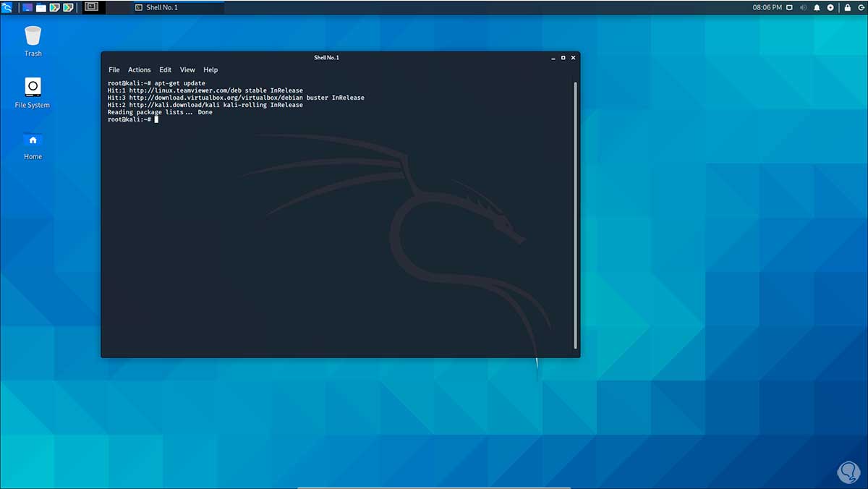Open the notifications bell icon
Image resolution: width=868 pixels, height=489 pixels.
click(x=817, y=7)
